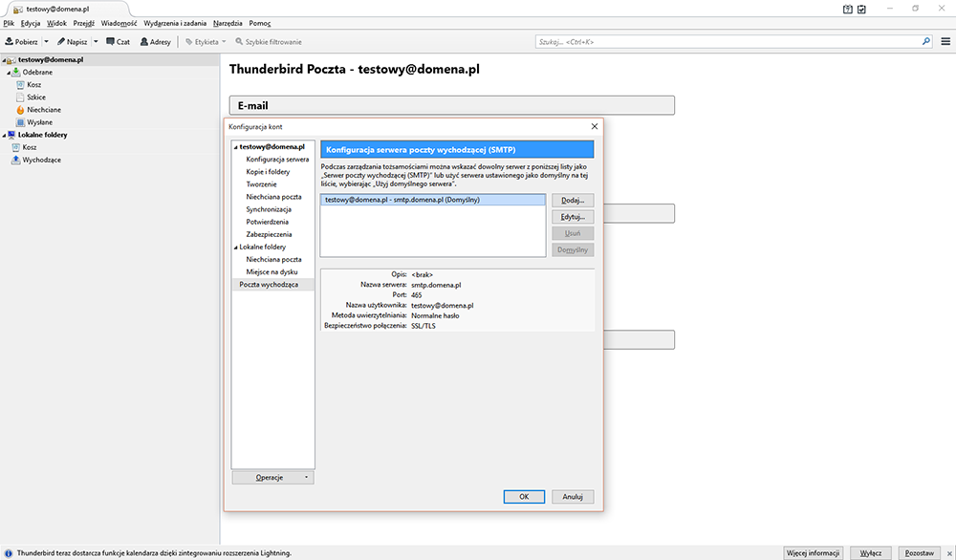Open the Czat chat toolbar button
Viewport: 956px width, 560px height.
(x=118, y=41)
